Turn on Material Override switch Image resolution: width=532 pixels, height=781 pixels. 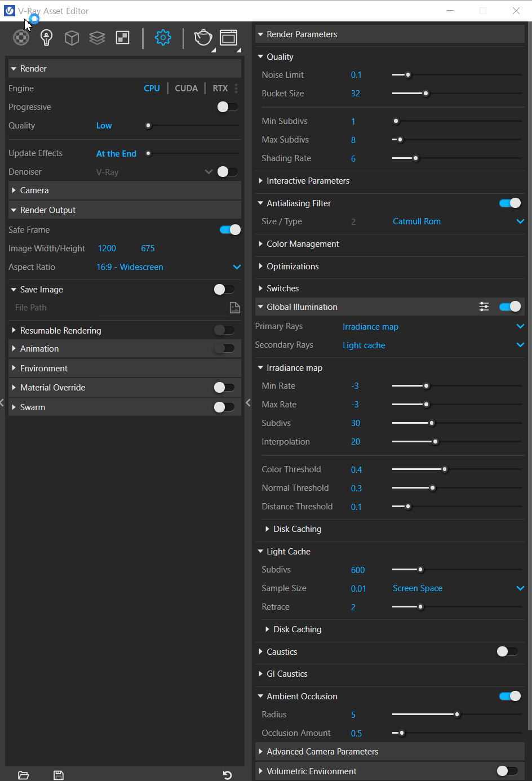point(224,387)
